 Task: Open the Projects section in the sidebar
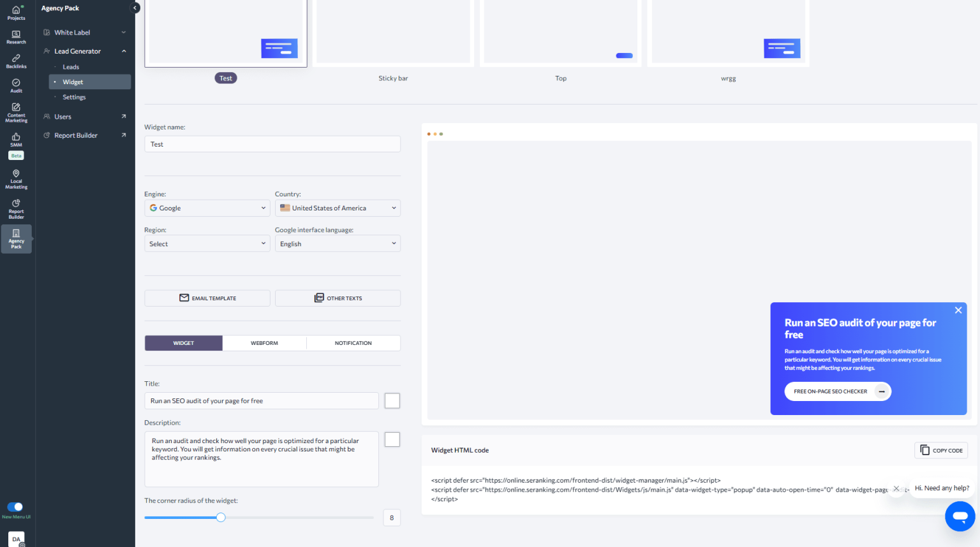tap(16, 11)
